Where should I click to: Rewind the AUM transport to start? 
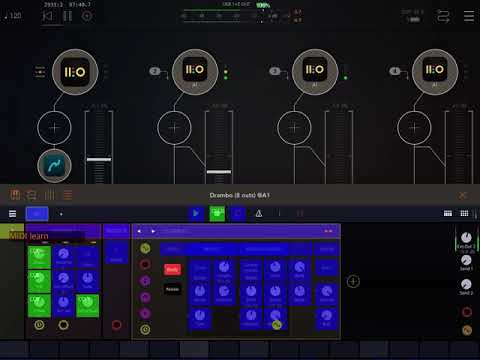pos(47,16)
